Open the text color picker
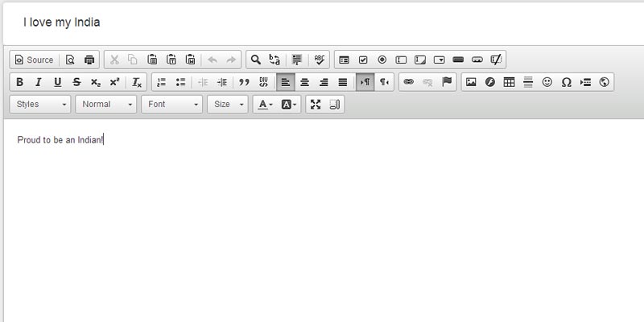 pos(265,105)
